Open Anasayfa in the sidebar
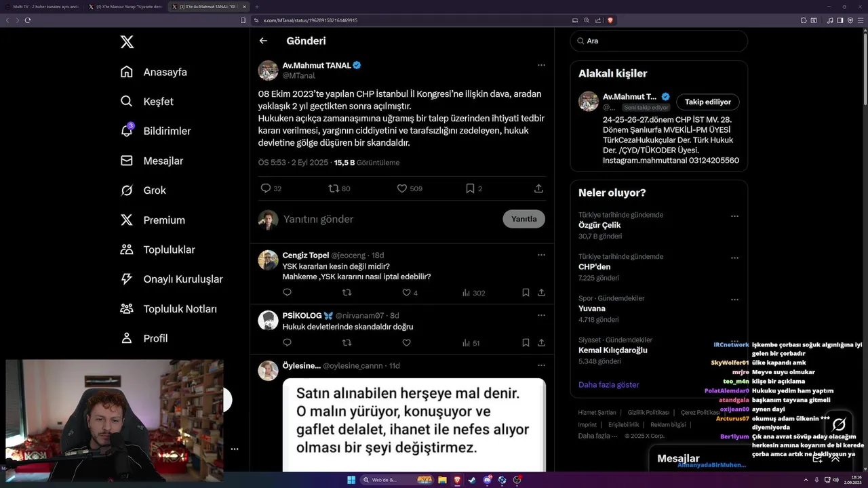This screenshot has height=488, width=868. click(x=154, y=72)
